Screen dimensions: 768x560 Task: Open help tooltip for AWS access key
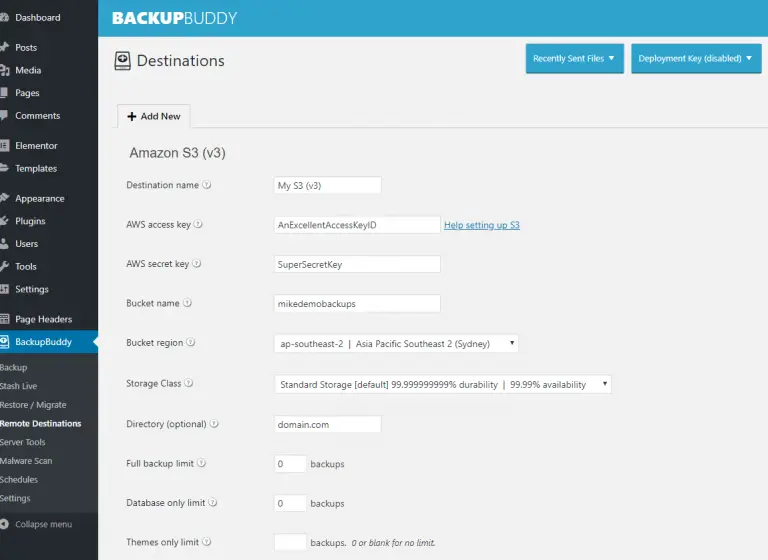pyautogui.click(x=198, y=224)
